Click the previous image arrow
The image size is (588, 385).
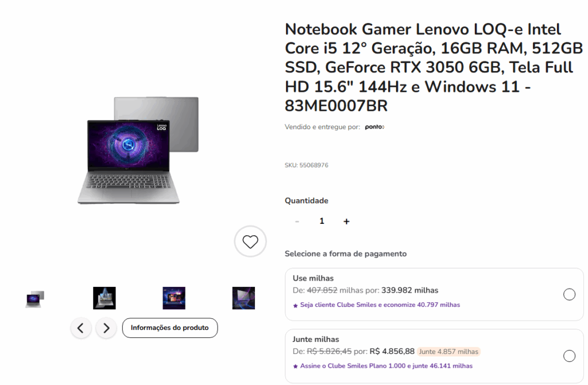pyautogui.click(x=81, y=328)
